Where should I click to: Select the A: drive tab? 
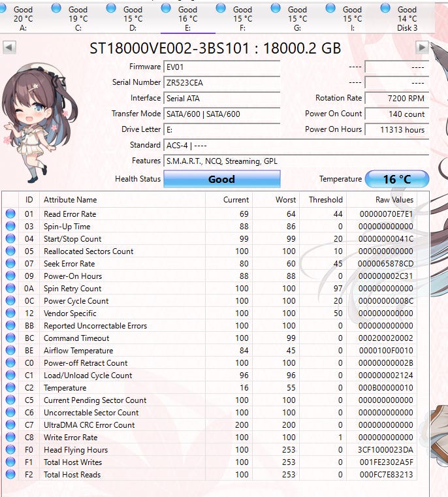coord(23,18)
